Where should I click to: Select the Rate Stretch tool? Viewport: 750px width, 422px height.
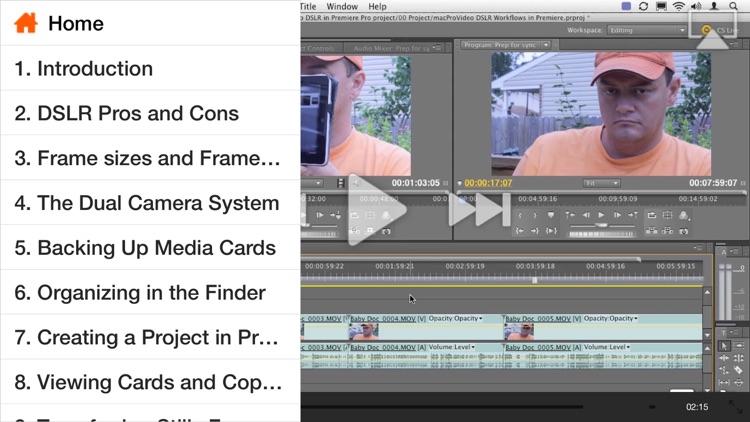tap(724, 370)
